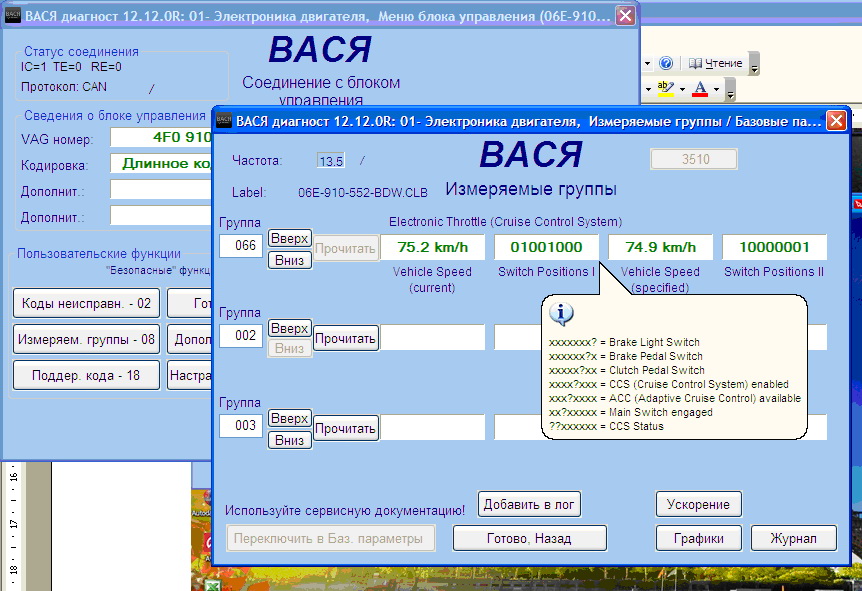Open the Журнал button

tap(793, 539)
